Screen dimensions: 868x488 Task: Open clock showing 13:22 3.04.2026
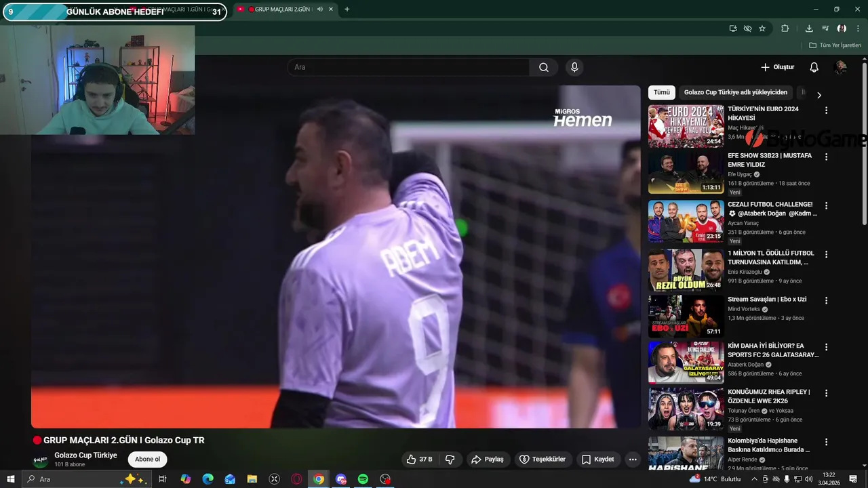pos(828,479)
